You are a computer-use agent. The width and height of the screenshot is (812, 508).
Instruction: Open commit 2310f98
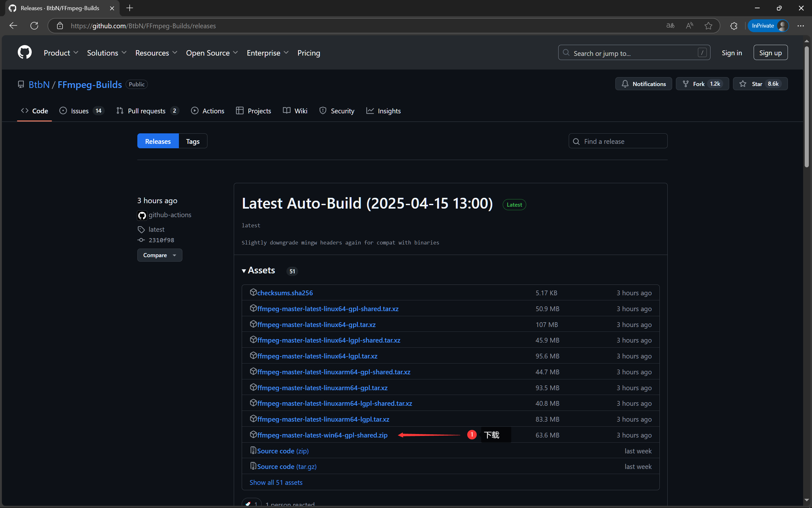[x=161, y=240]
